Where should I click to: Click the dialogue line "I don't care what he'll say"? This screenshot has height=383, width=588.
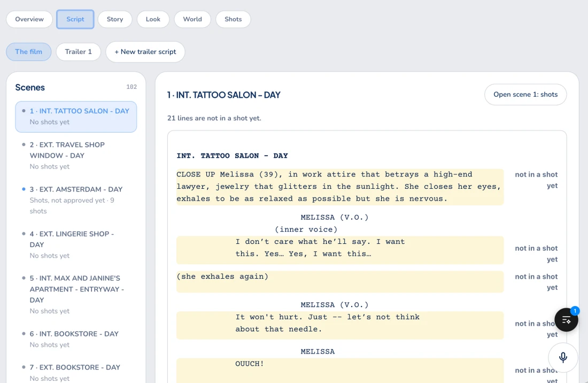point(340,250)
